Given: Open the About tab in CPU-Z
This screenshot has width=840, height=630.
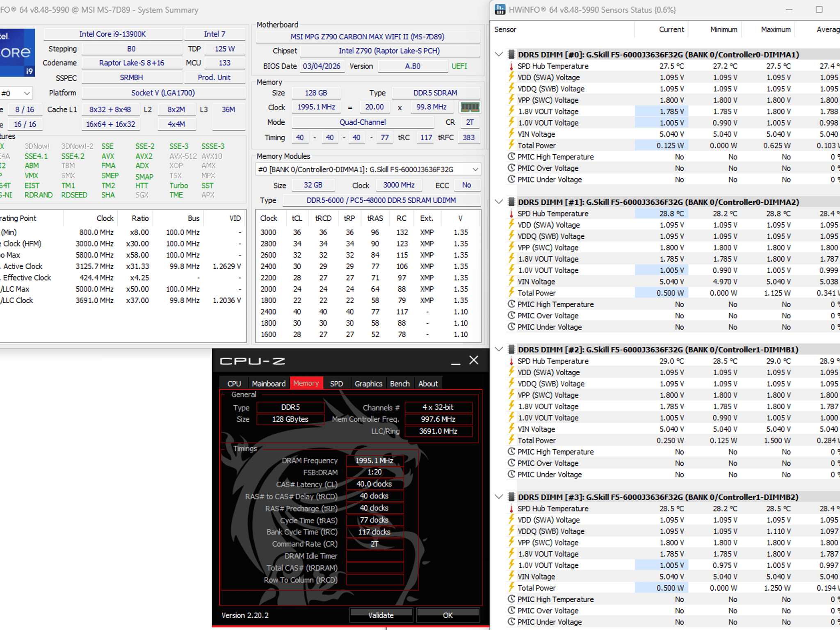Looking at the screenshot, I should pos(428,383).
